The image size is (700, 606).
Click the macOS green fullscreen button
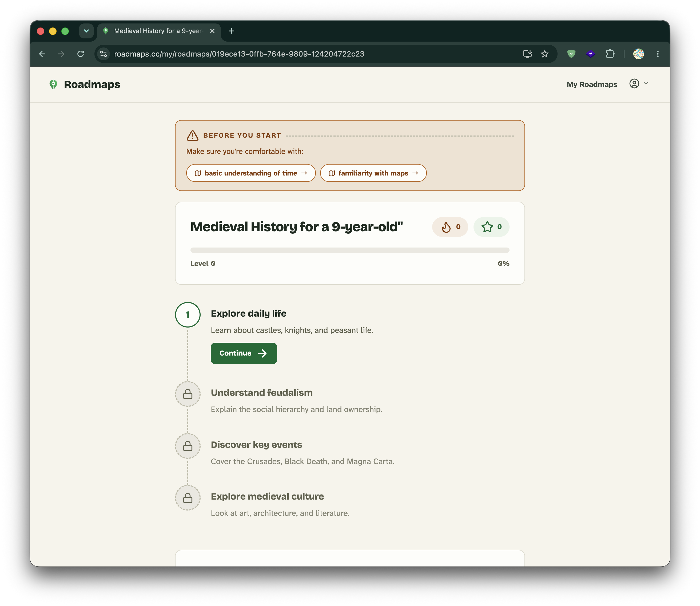pyautogui.click(x=65, y=31)
